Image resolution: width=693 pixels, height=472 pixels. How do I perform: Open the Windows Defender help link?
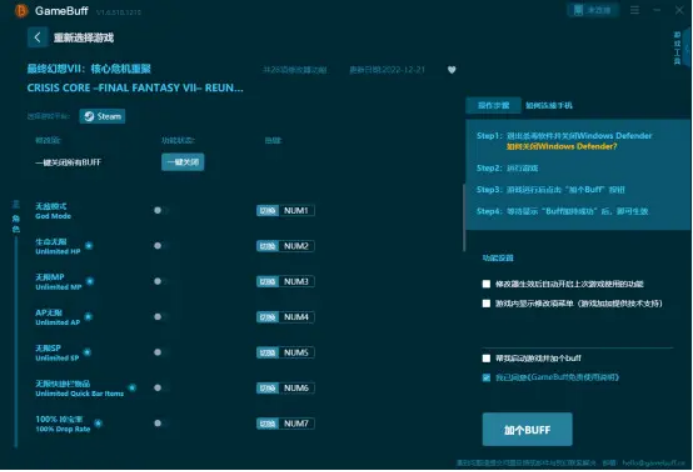click(561, 146)
